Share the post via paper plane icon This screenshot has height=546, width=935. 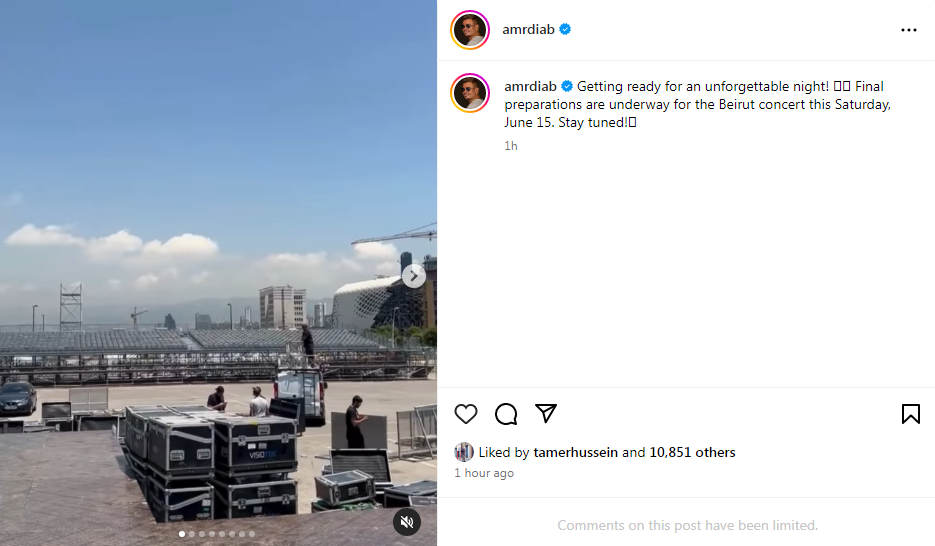(546, 413)
